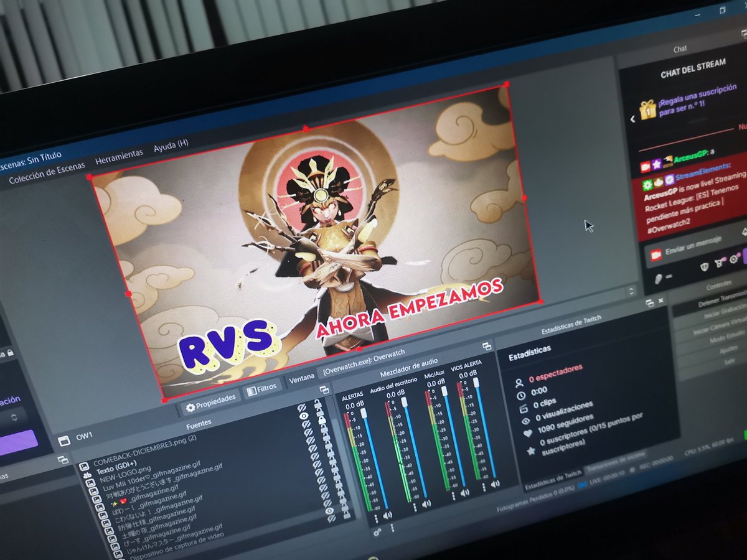Toggle visibility of NEW-LOGO.png source

(306, 424)
